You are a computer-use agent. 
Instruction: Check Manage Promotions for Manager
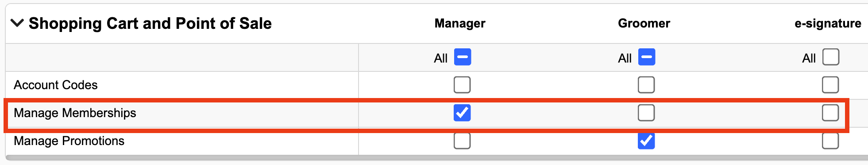point(462,141)
